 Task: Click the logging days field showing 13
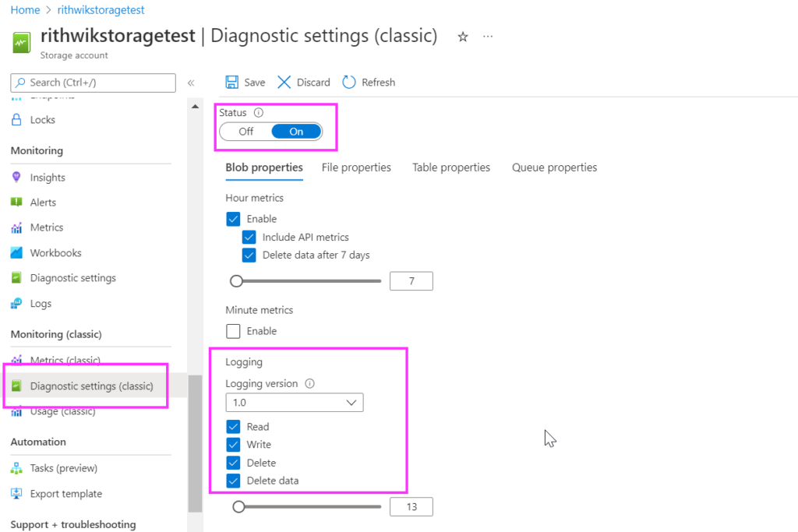pyautogui.click(x=411, y=506)
